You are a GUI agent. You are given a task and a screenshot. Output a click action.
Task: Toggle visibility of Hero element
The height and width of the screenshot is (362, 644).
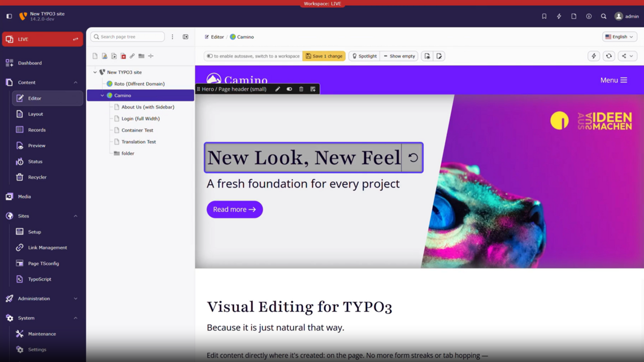click(x=290, y=89)
